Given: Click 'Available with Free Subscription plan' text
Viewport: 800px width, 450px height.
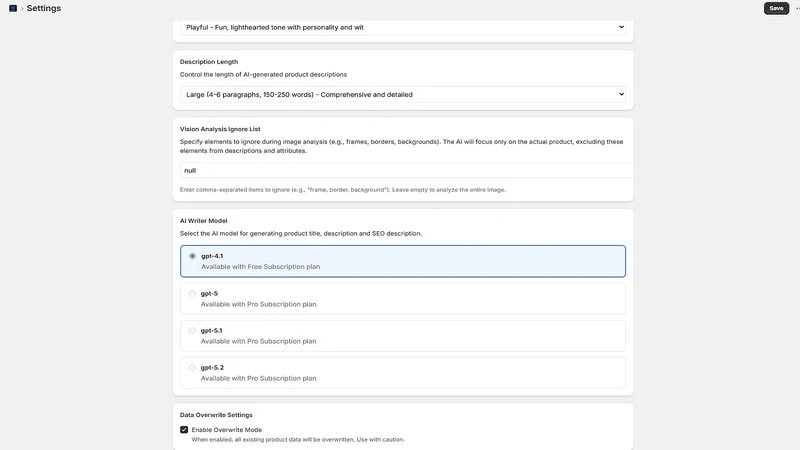Looking at the screenshot, I should [261, 267].
